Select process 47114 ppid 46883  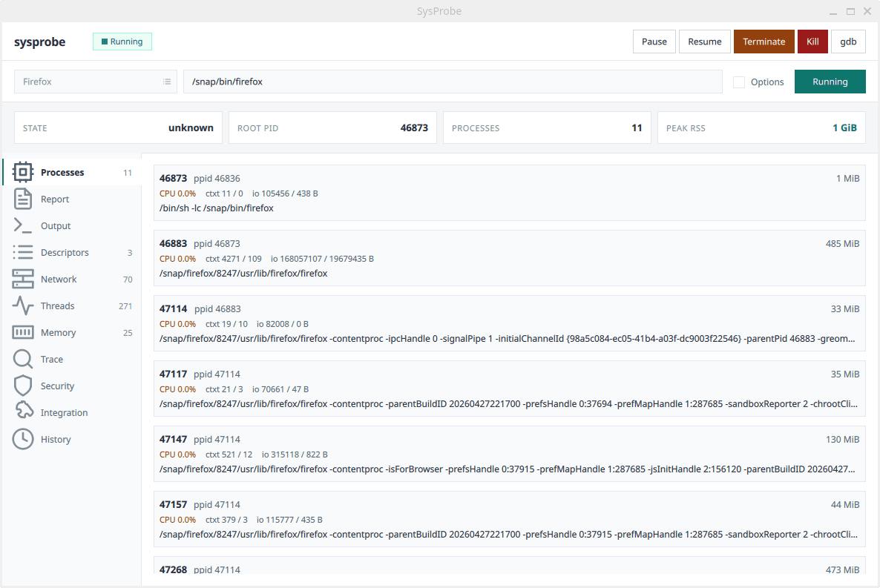click(510, 323)
